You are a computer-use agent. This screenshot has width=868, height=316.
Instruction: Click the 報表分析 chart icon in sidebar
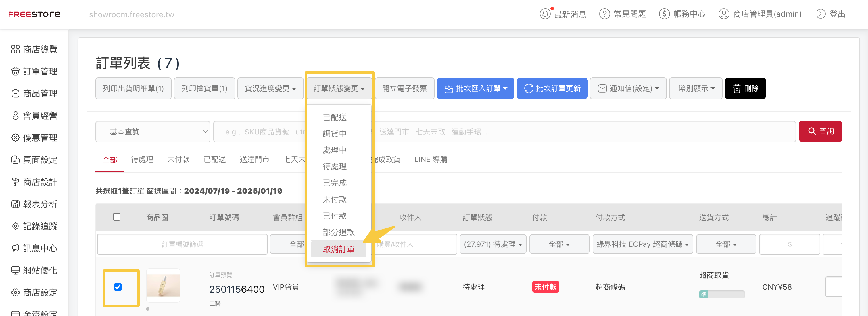pyautogui.click(x=16, y=204)
